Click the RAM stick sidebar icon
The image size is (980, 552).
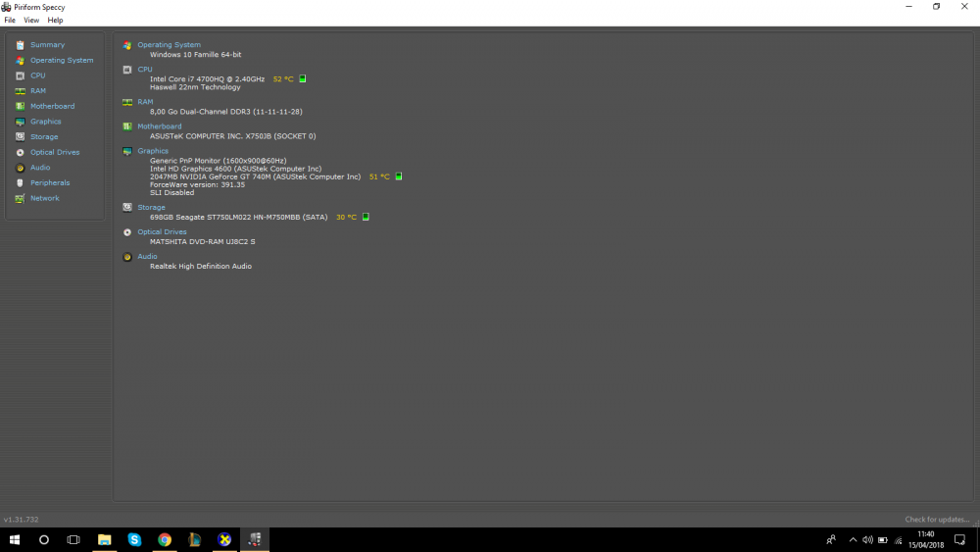pos(20,91)
